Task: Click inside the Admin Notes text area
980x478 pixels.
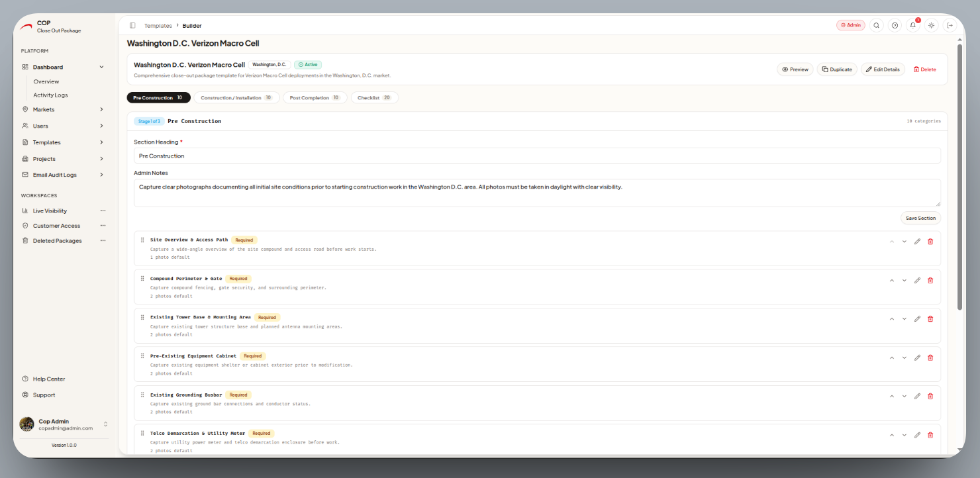Action: 537,193
